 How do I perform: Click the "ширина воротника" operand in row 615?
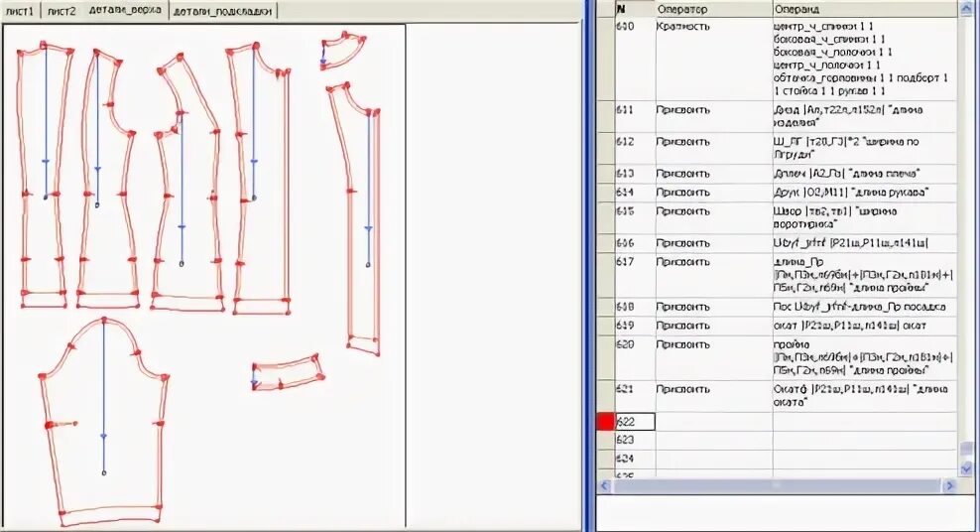[x=864, y=217]
